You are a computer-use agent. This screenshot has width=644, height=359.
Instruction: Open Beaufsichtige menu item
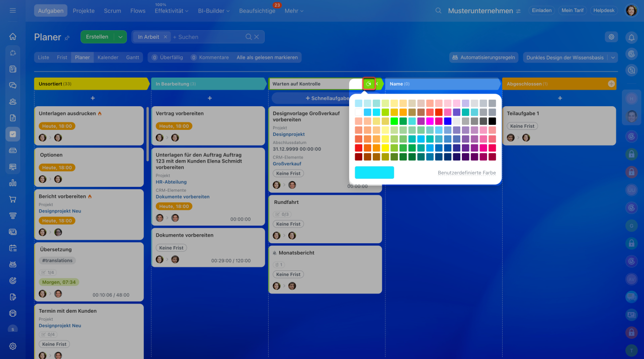click(257, 11)
